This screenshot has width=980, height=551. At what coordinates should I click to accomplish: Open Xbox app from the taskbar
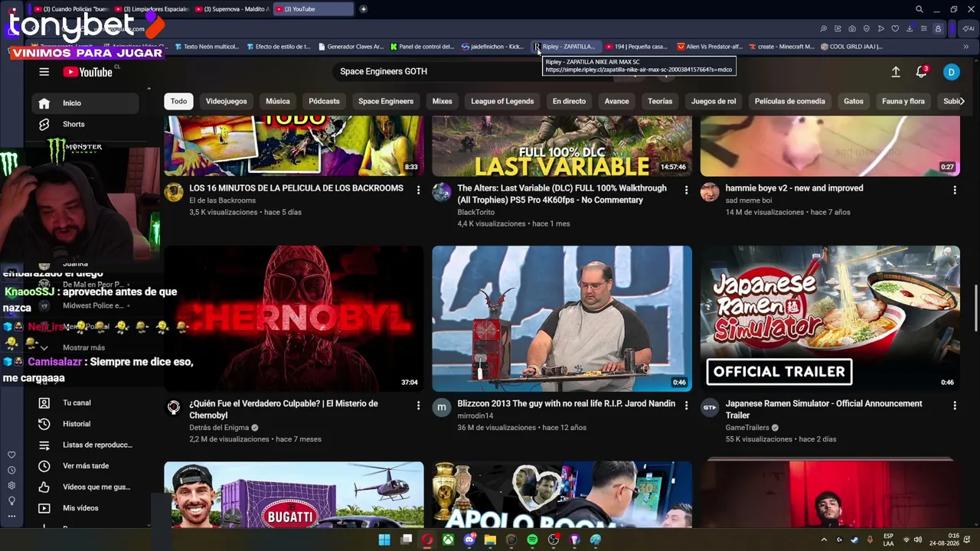click(448, 540)
